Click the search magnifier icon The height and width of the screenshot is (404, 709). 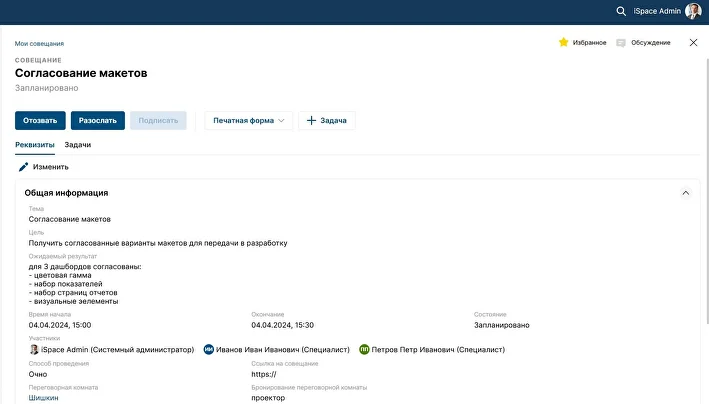(x=621, y=11)
